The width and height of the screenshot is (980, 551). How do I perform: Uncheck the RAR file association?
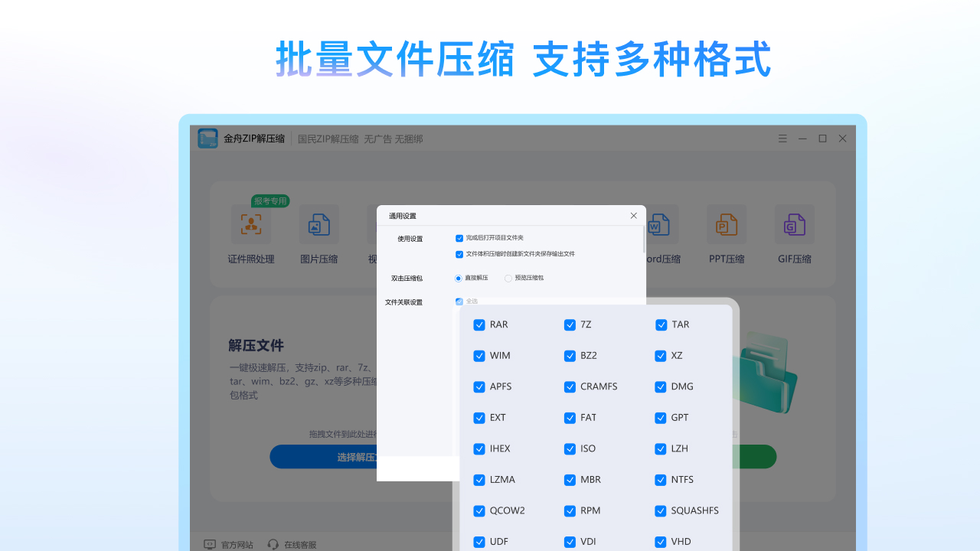479,324
